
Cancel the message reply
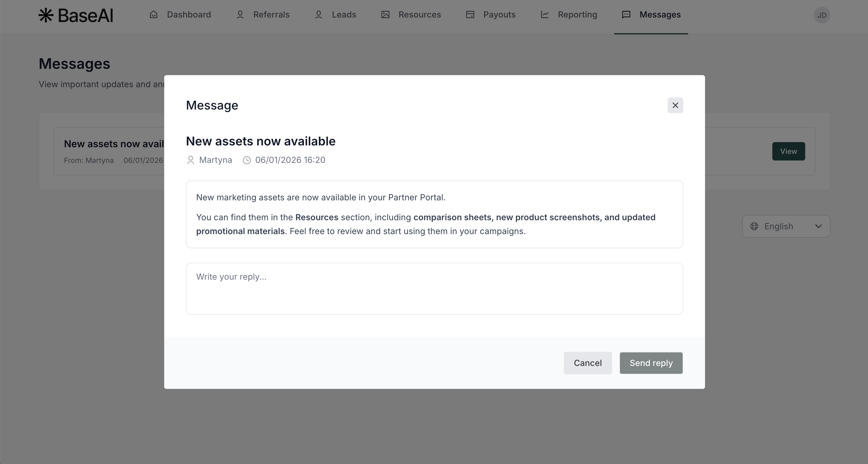[x=587, y=363]
